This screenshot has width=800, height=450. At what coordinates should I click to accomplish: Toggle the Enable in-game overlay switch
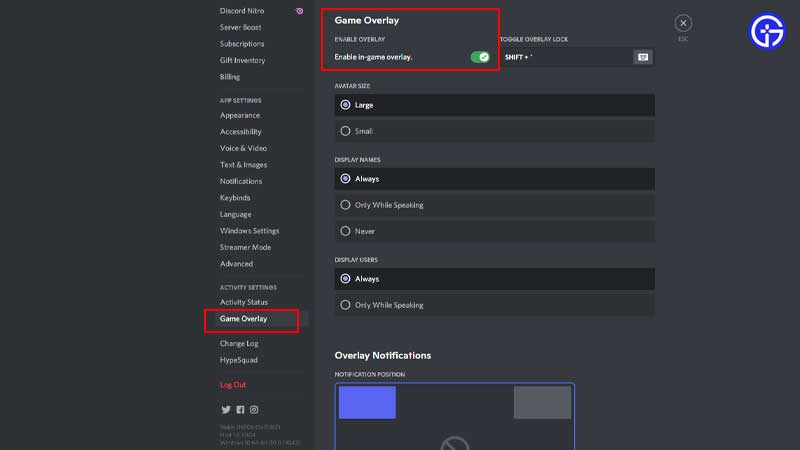[x=480, y=57]
